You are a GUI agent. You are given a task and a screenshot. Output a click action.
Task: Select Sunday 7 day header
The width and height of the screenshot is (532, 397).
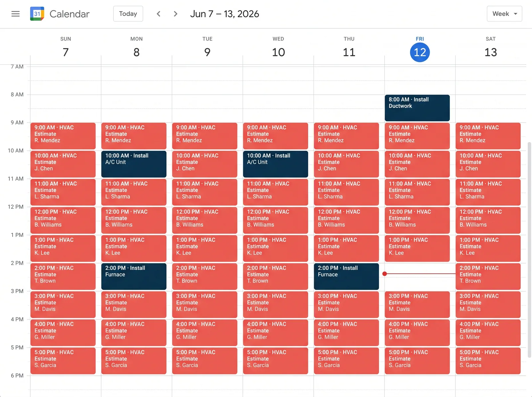tap(66, 48)
